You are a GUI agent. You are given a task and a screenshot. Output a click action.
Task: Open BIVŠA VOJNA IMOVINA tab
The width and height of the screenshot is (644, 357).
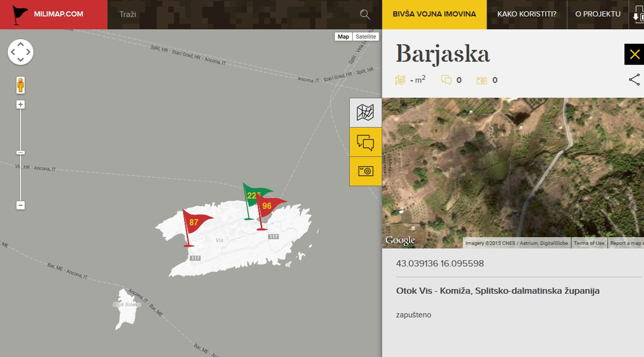(434, 14)
